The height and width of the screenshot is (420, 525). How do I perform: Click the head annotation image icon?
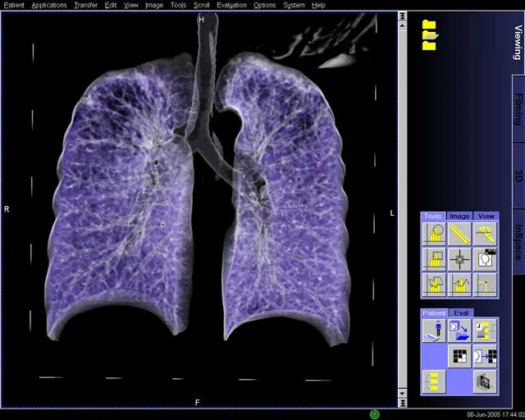(485, 259)
